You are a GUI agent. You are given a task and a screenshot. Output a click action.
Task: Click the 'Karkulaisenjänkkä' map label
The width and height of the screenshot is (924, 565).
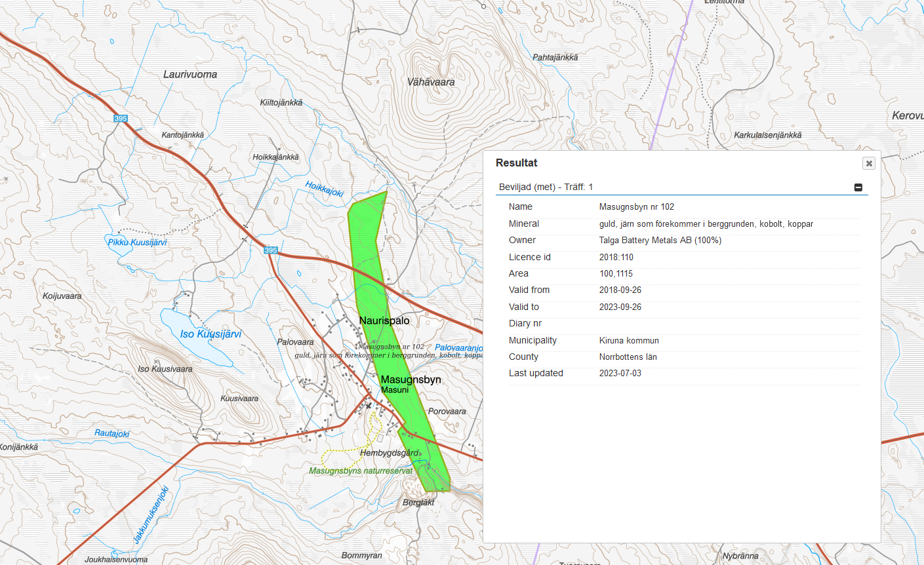click(x=768, y=135)
